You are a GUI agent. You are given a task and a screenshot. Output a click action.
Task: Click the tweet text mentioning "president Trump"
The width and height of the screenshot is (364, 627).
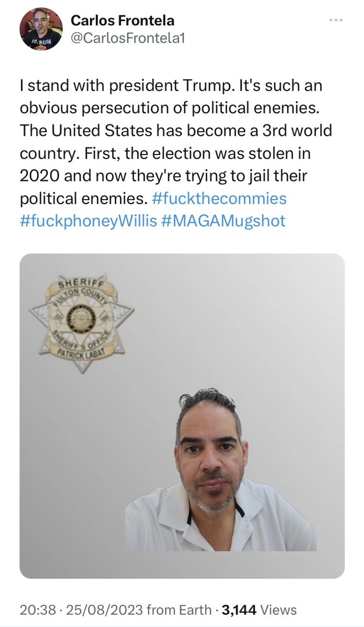171,86
